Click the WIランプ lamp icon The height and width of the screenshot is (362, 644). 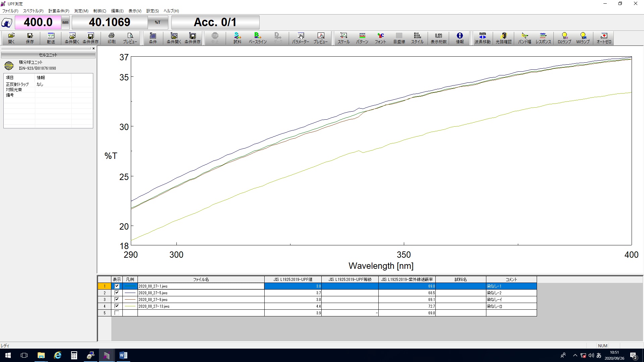[583, 38]
